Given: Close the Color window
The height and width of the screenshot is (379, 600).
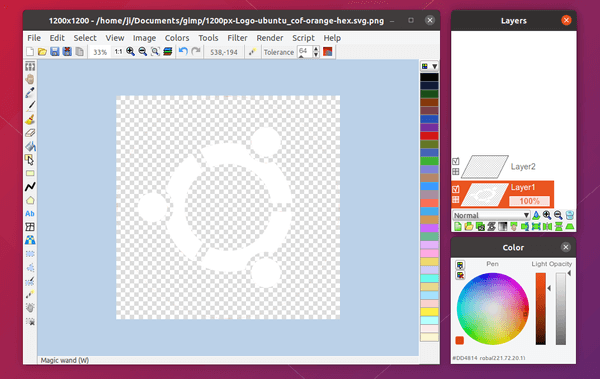Looking at the screenshot, I should [x=566, y=247].
